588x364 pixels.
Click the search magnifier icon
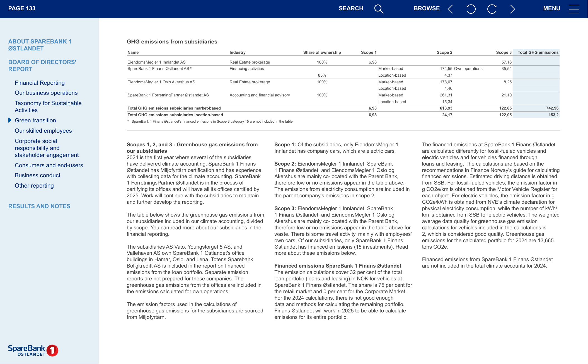(379, 9)
